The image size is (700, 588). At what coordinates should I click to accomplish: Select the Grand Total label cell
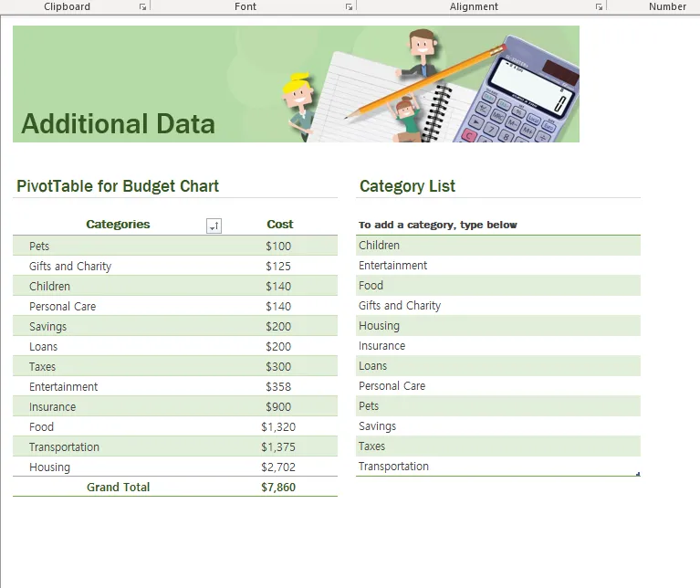pos(118,487)
